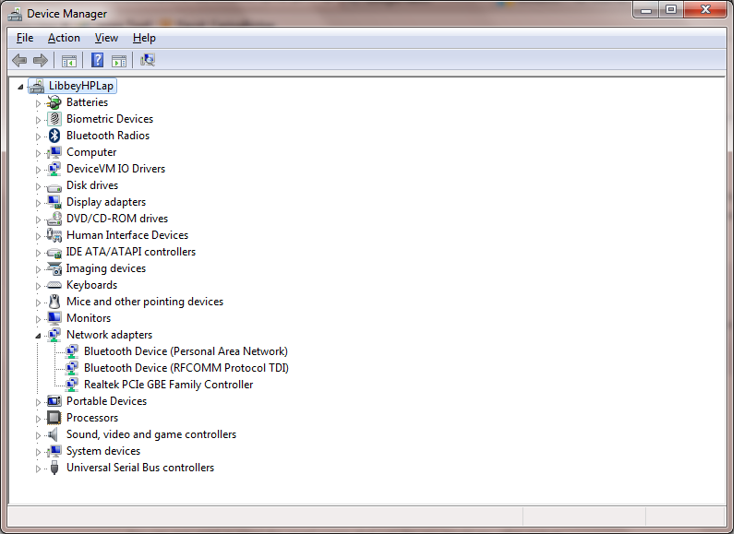
Task: Select Mice and other pointing devices label
Action: pos(145,302)
